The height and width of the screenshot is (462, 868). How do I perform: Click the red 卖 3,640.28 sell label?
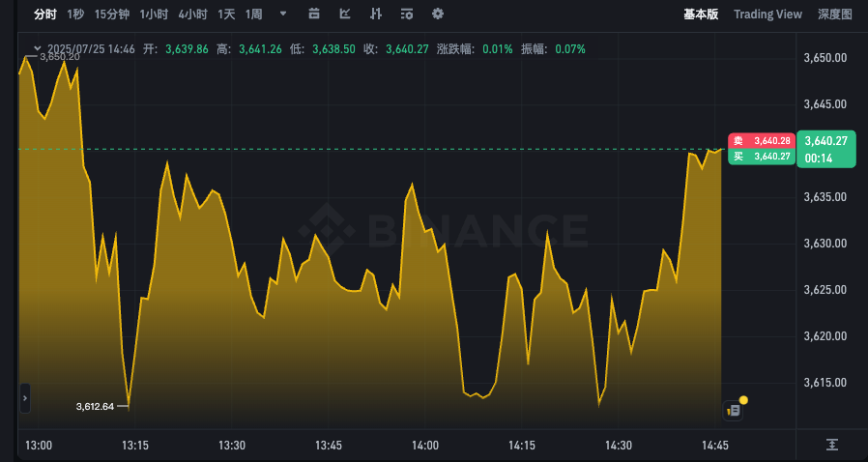[762, 141]
